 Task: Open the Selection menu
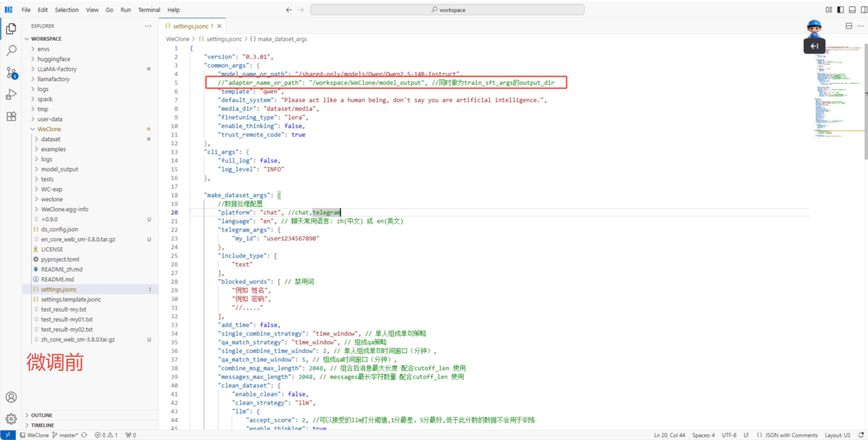tap(67, 10)
